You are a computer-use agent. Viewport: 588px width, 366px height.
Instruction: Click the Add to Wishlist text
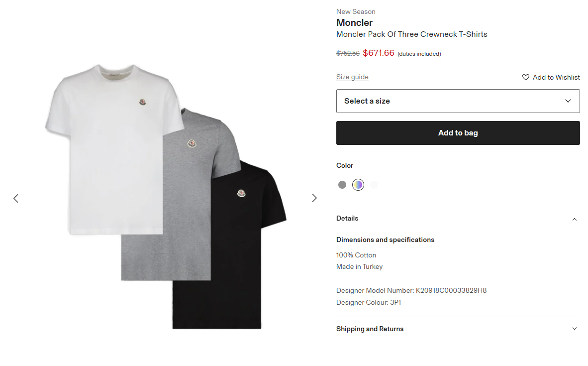click(556, 77)
